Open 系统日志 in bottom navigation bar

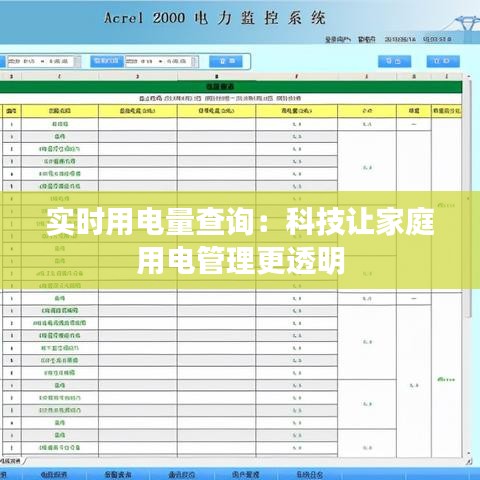(x=310, y=475)
